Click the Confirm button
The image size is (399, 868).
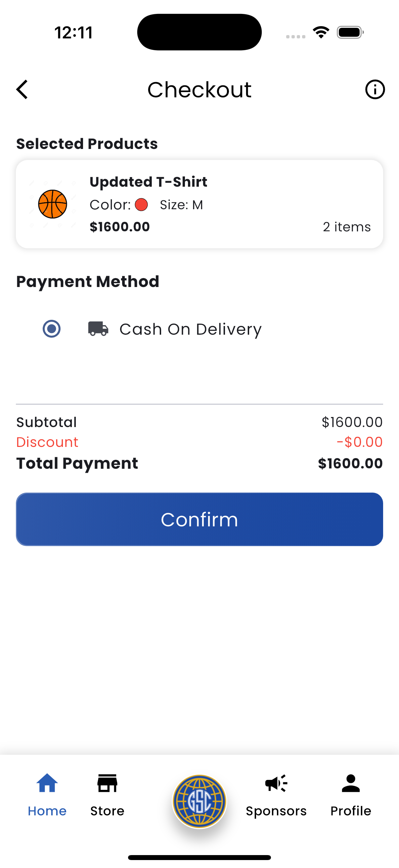(199, 519)
